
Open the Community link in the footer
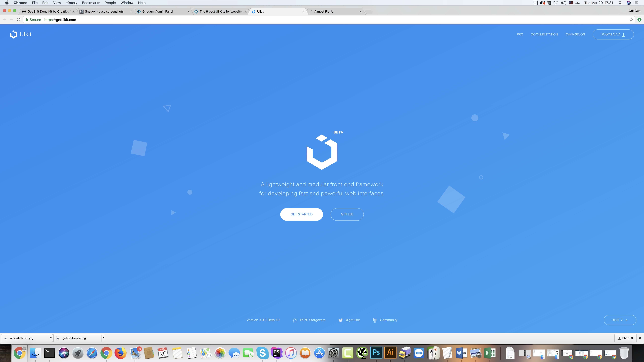(x=385, y=320)
